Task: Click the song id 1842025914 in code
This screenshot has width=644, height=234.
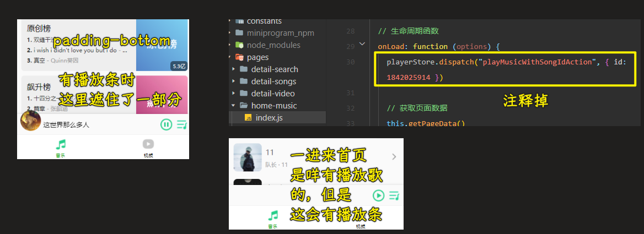Action: coord(409,78)
